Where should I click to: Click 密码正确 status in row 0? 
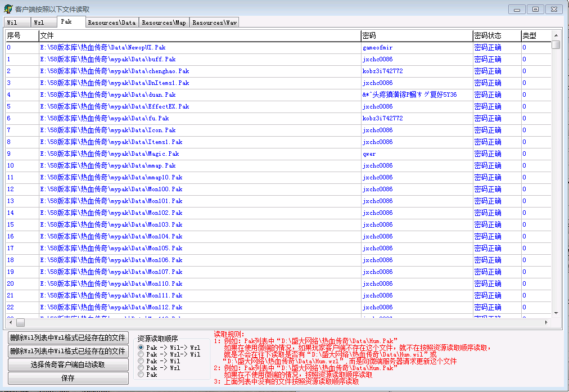[487, 48]
